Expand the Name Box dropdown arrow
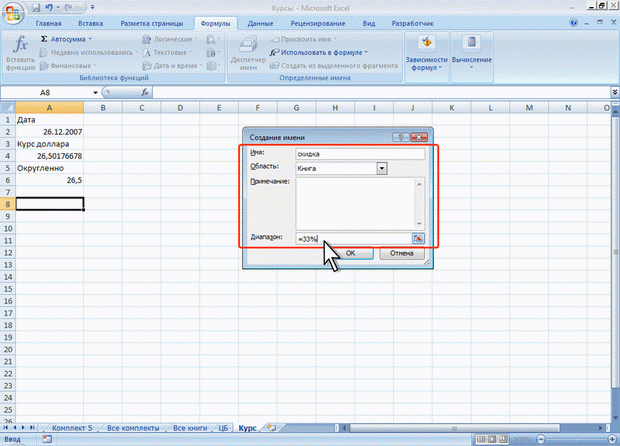 [x=94, y=92]
